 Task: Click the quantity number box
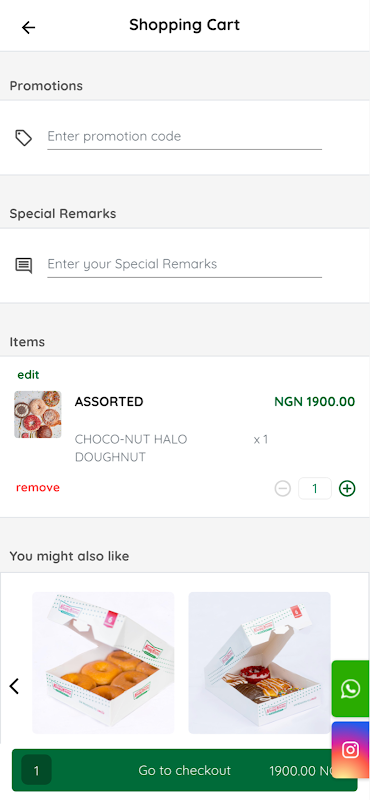click(315, 489)
